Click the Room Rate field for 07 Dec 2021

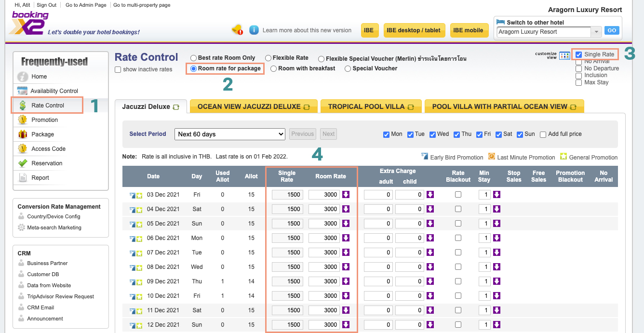coord(324,253)
